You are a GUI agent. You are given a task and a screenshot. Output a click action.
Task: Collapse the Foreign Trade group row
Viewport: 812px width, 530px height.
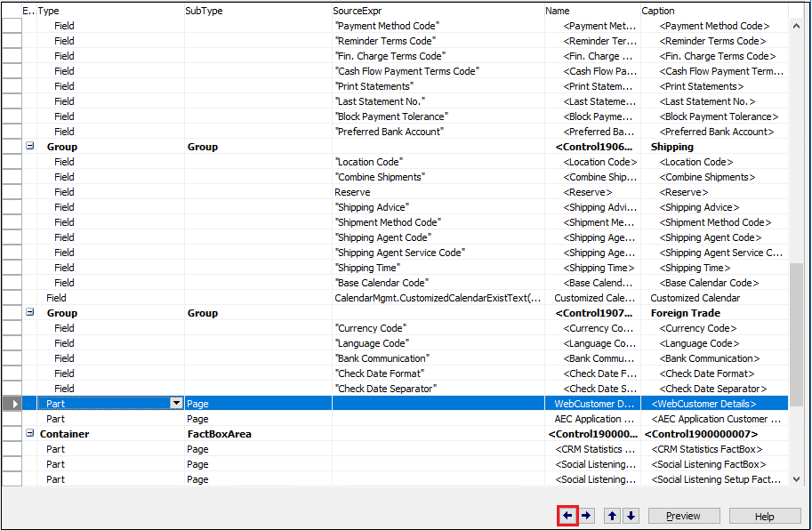[x=29, y=312]
